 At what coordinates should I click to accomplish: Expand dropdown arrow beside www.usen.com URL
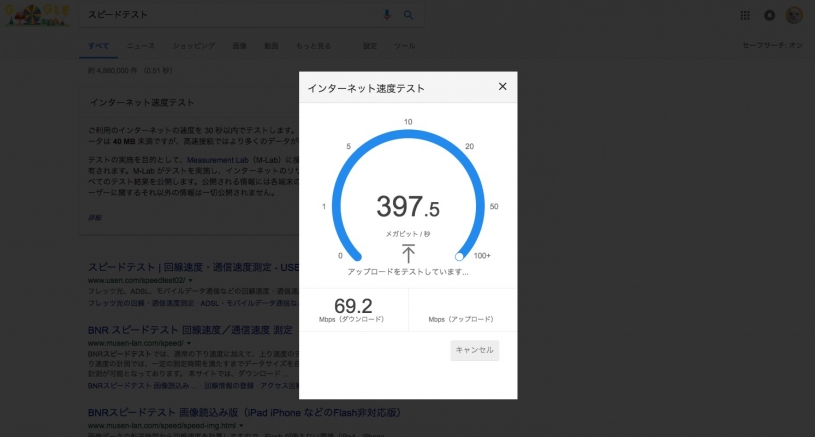click(191, 281)
